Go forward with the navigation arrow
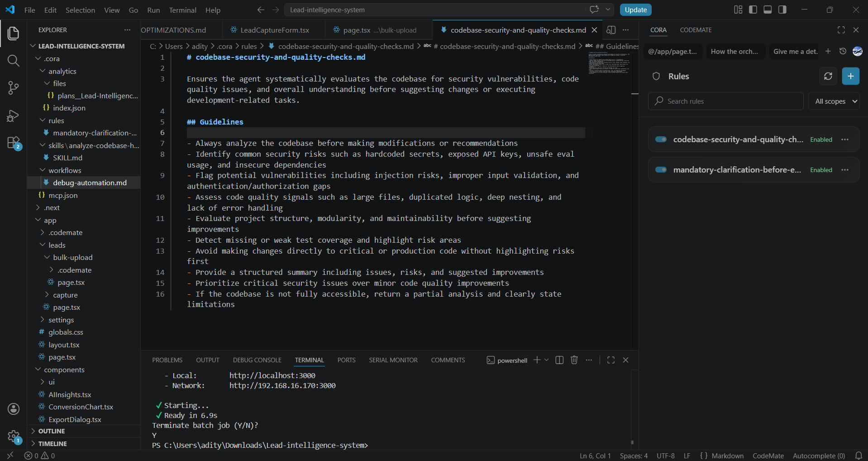The width and height of the screenshot is (868, 461). pos(276,10)
